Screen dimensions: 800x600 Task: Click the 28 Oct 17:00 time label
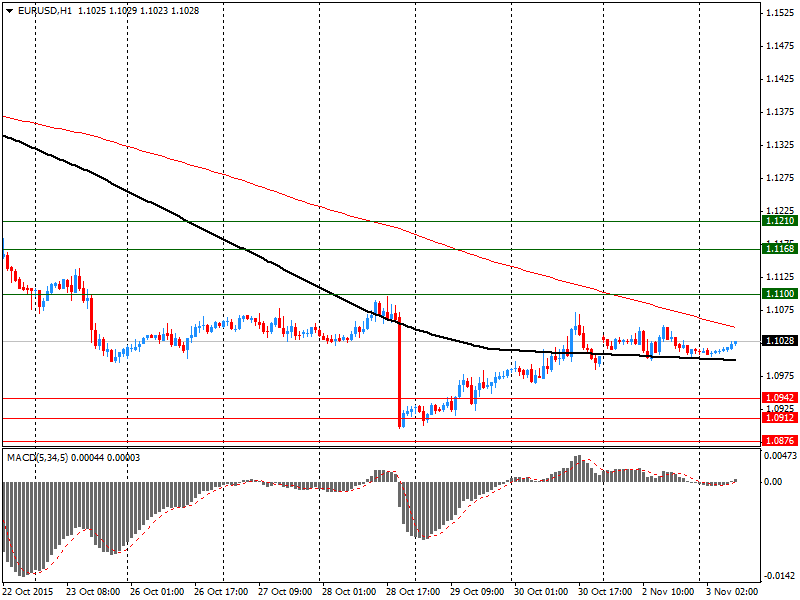click(413, 592)
